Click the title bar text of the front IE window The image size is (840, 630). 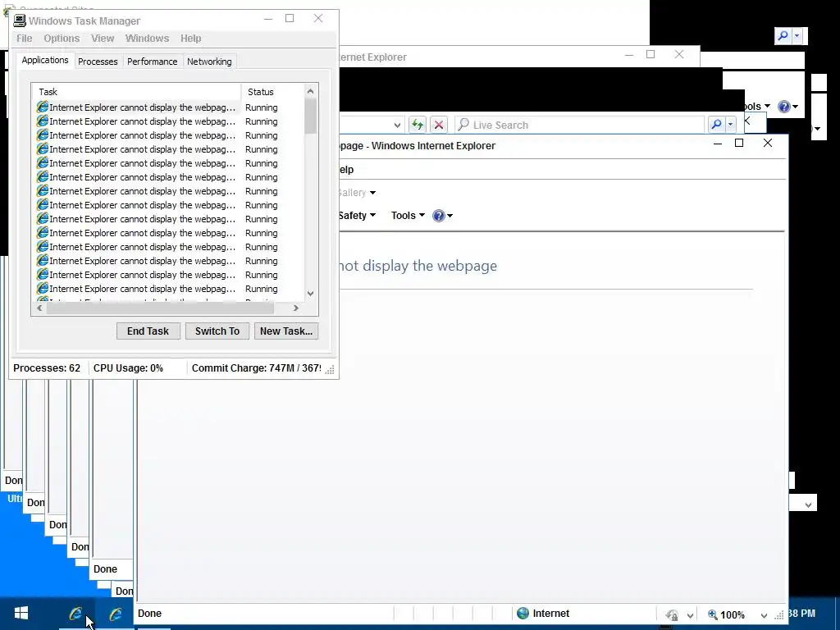click(418, 146)
